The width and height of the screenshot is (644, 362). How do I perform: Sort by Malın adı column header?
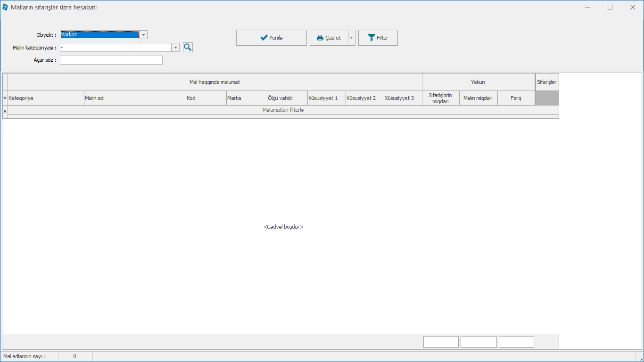pos(134,98)
